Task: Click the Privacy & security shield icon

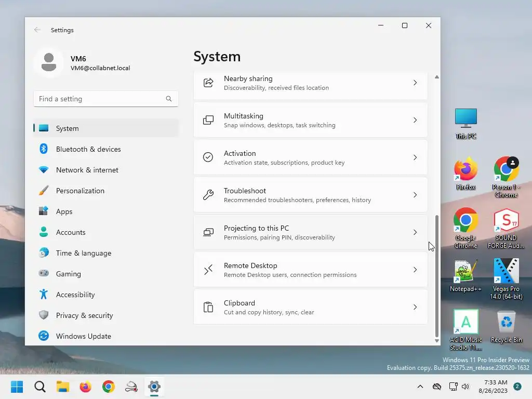Action: 44,315
